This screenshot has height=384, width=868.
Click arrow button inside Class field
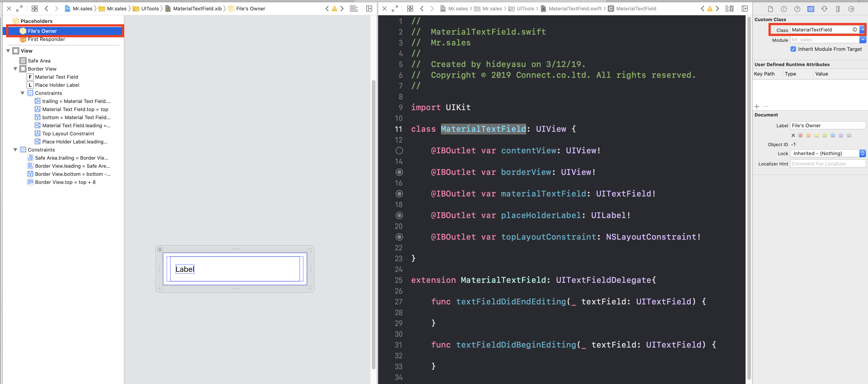pyautogui.click(x=854, y=30)
